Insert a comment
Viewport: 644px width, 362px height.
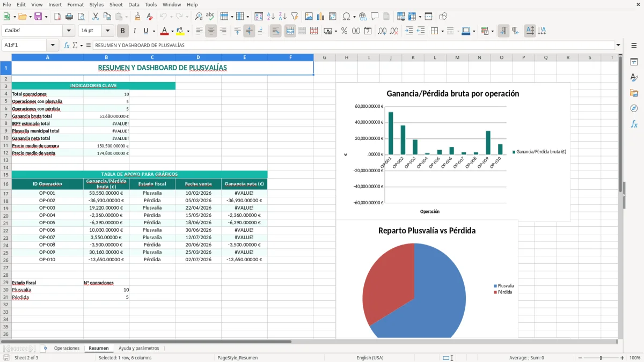click(375, 17)
